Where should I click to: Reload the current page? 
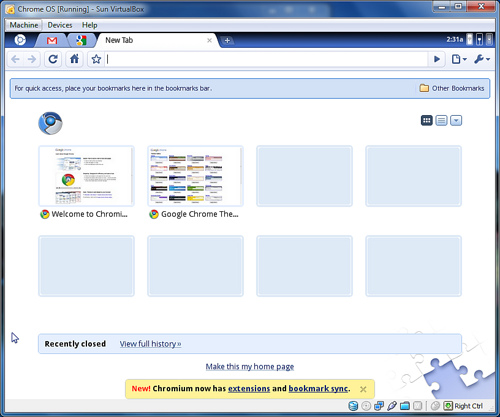point(53,59)
